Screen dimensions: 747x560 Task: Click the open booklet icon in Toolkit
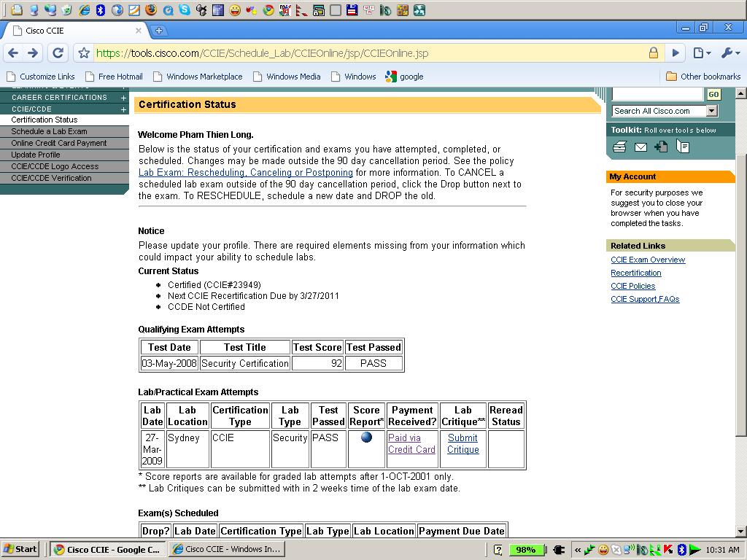coord(683,147)
